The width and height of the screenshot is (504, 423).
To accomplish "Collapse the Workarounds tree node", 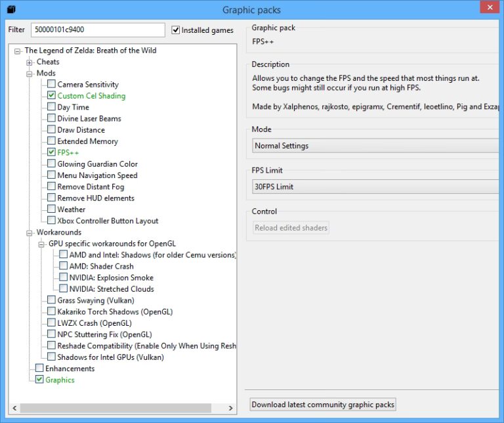I will pyautogui.click(x=30, y=233).
